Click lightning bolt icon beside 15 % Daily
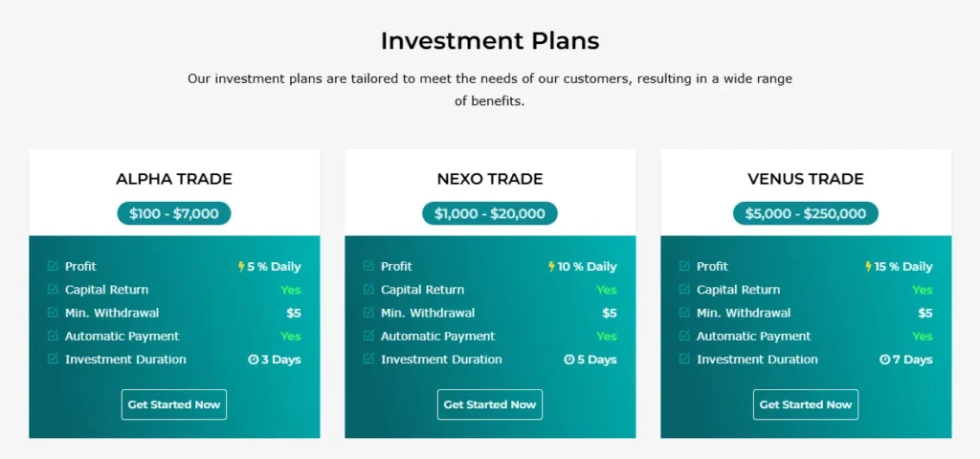 pyautogui.click(x=868, y=267)
